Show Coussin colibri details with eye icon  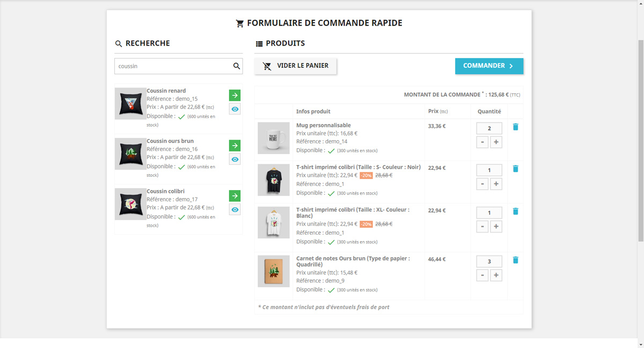235,209
